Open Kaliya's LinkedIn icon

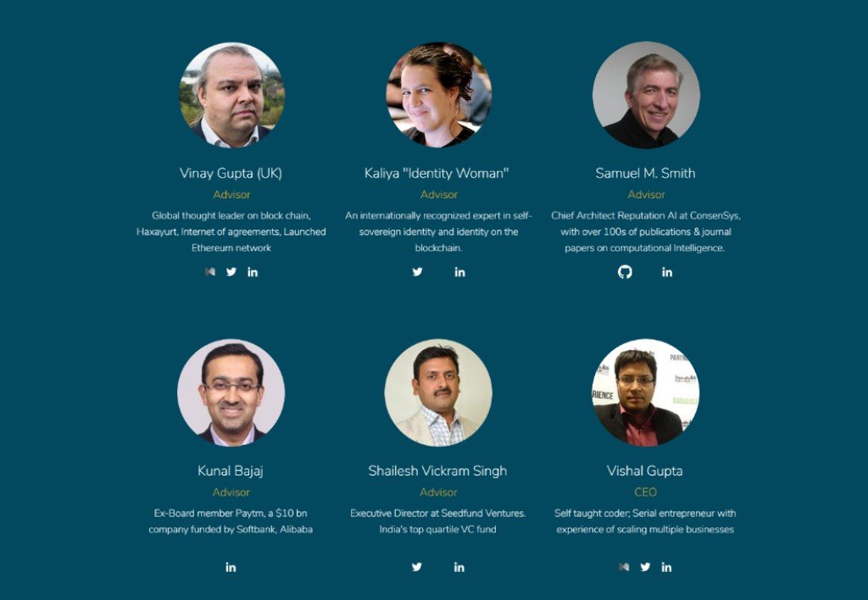coord(460,272)
